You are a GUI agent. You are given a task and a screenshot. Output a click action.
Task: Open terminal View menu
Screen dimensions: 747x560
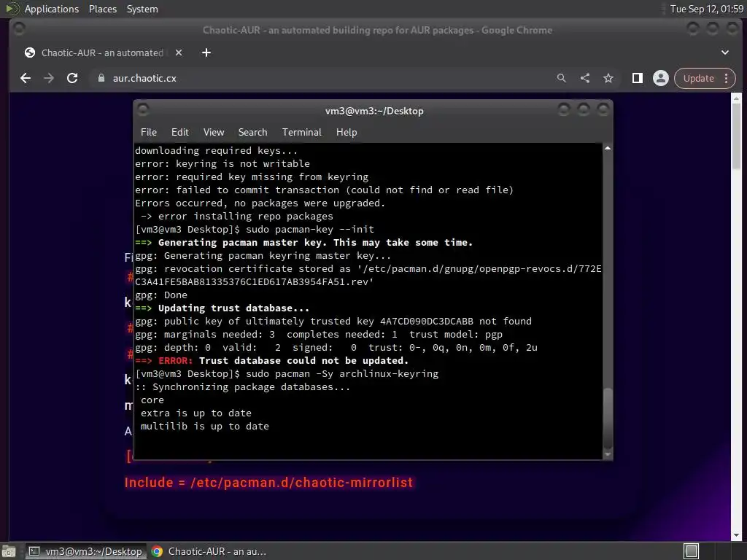click(x=214, y=133)
